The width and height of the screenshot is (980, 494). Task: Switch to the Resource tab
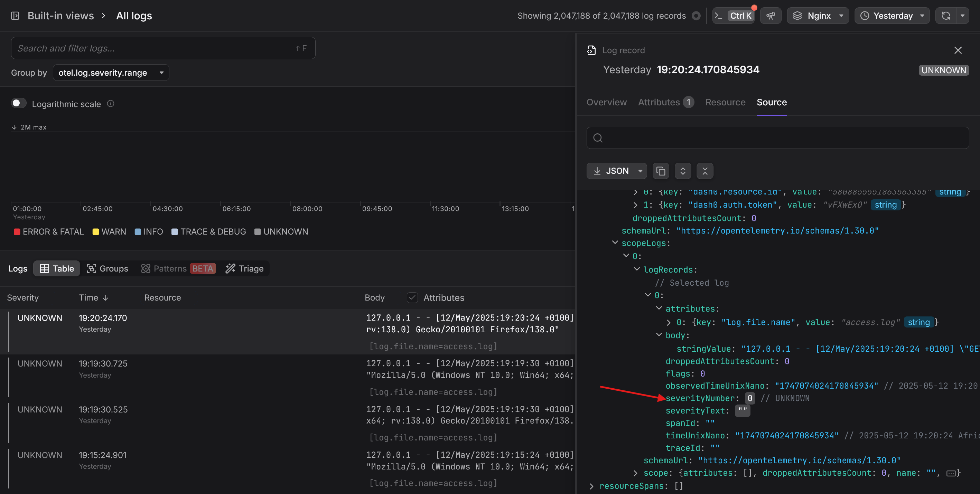click(x=725, y=102)
